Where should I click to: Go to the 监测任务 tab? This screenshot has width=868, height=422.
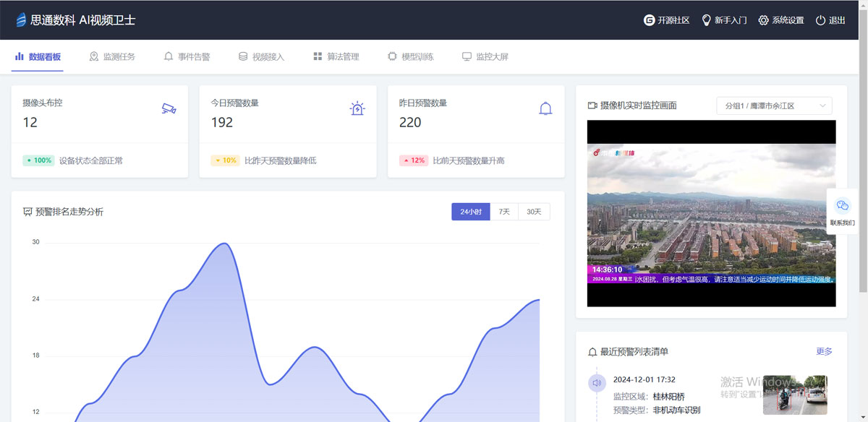[x=112, y=56]
